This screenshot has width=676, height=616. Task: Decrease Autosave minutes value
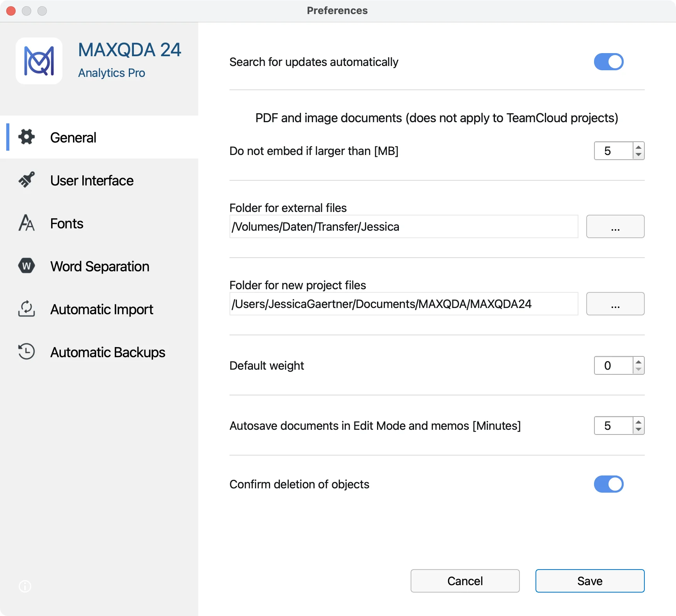[x=639, y=429]
